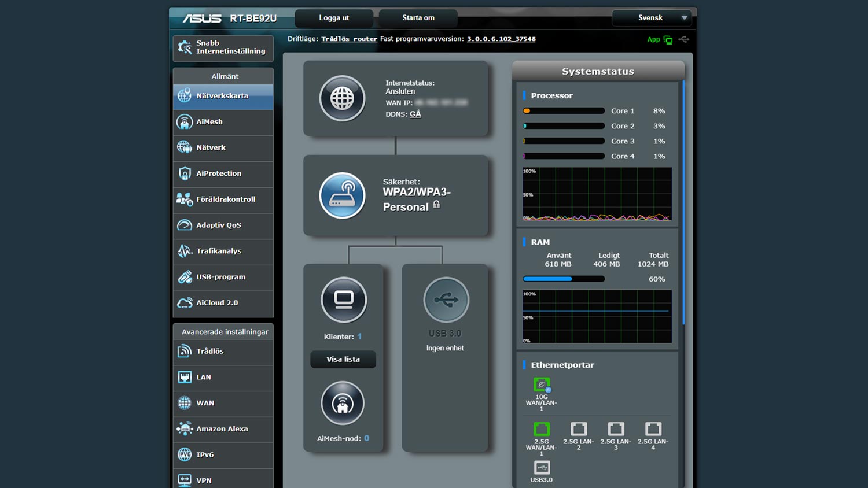Click the RAM usage graph
The width and height of the screenshot is (868, 488).
[597, 317]
